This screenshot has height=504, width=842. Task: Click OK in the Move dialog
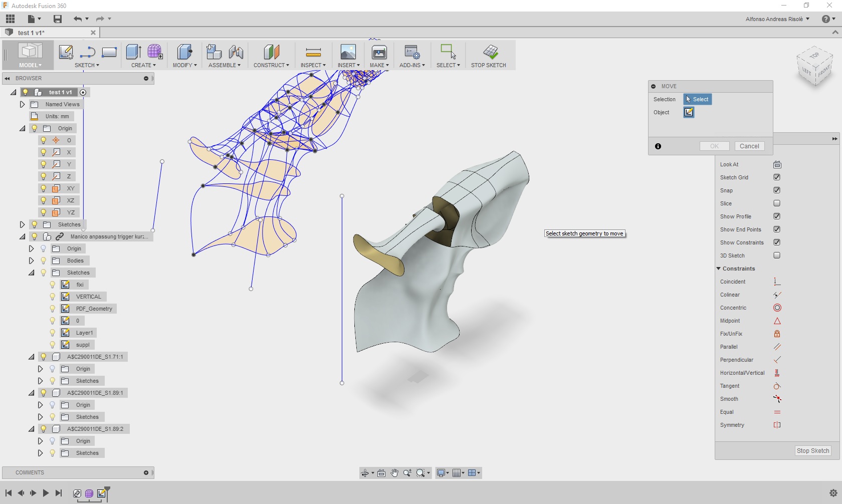click(x=714, y=146)
